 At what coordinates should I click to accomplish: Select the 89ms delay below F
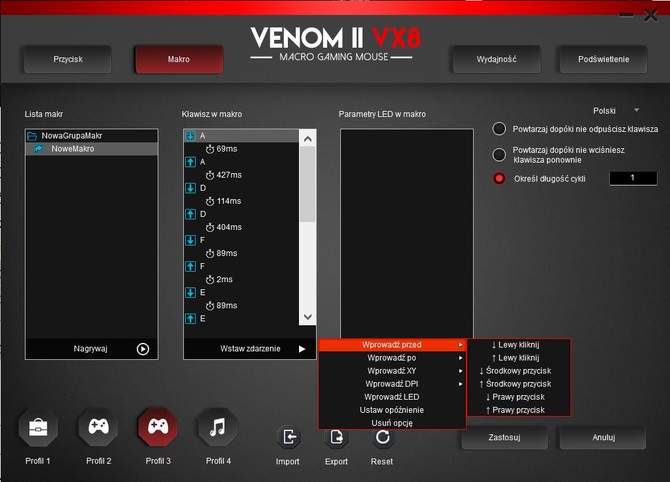click(226, 253)
